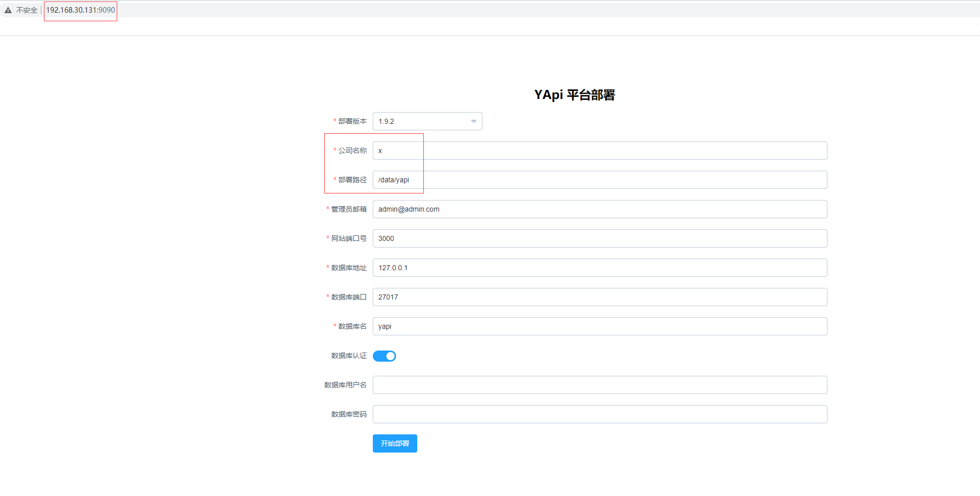
Task: Focus the 部署路径 input with /data/yapi
Action: [x=600, y=180]
